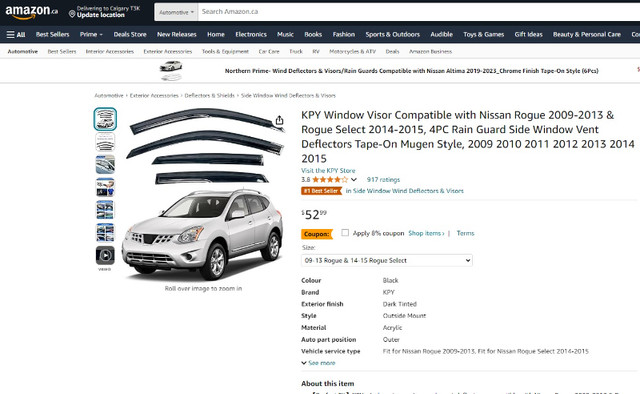Click Side Window Wind Deflectors & Visors breadcrumb

[x=288, y=96]
